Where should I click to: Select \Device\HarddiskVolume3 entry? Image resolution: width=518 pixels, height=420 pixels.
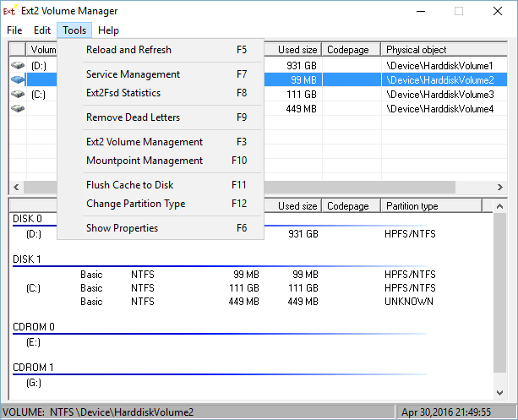(x=440, y=95)
